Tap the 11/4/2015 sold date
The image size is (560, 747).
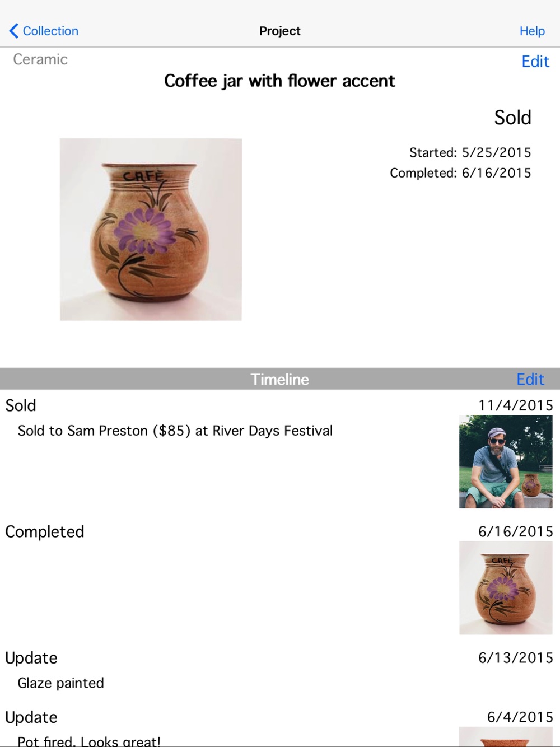(x=515, y=405)
